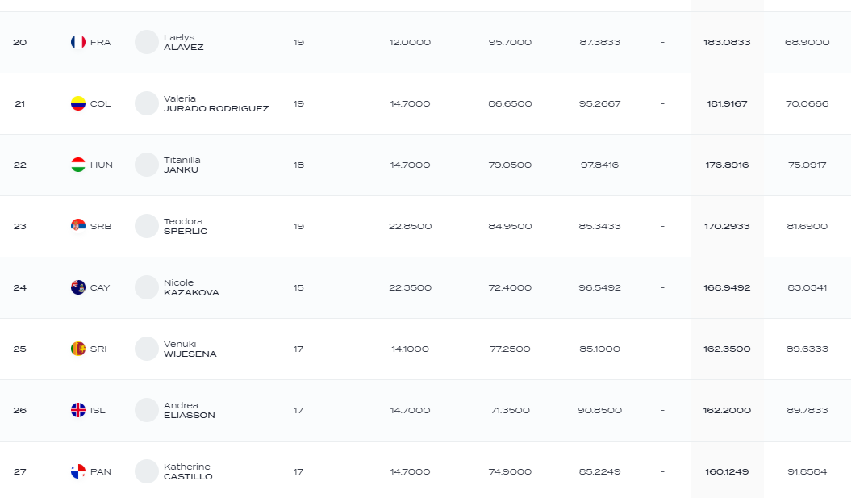Viewport: 868px width, 498px height.
Task: Select total score 160.1249 cell
Action: click(x=727, y=471)
